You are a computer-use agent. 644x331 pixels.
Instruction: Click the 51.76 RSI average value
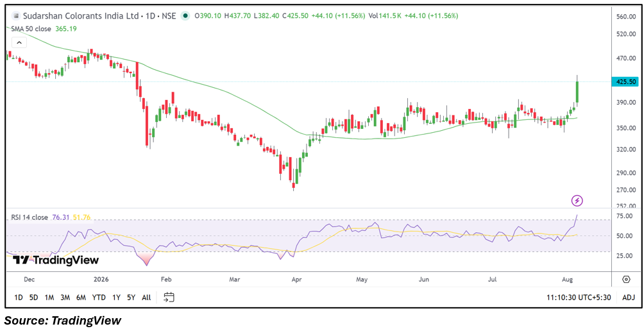click(x=81, y=217)
